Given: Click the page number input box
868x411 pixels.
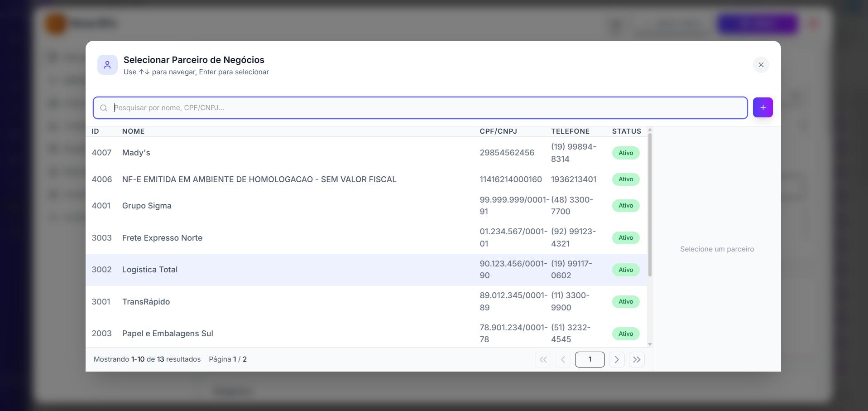Looking at the screenshot, I should coord(590,359).
